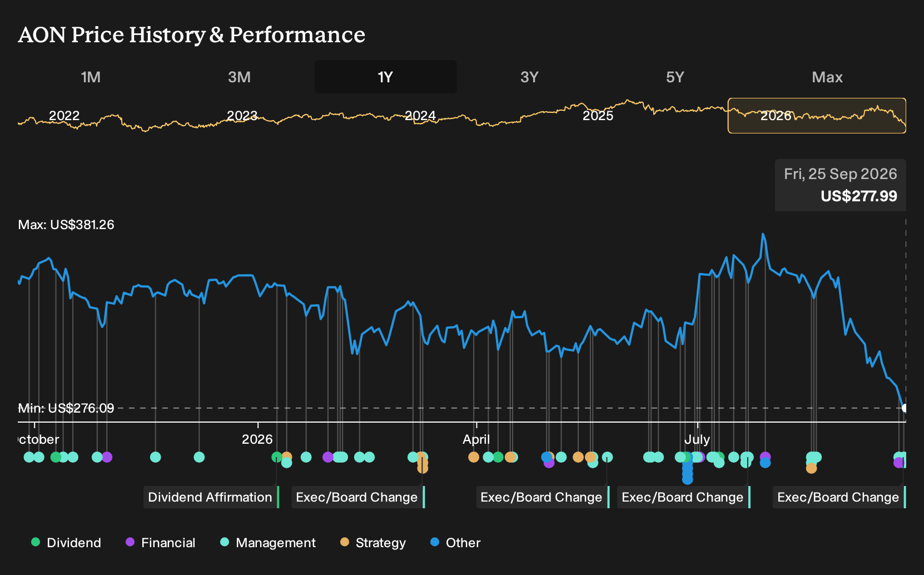The height and width of the screenshot is (575, 924).
Task: Click the AON Price History & Performance title
Action: pyautogui.click(x=192, y=34)
